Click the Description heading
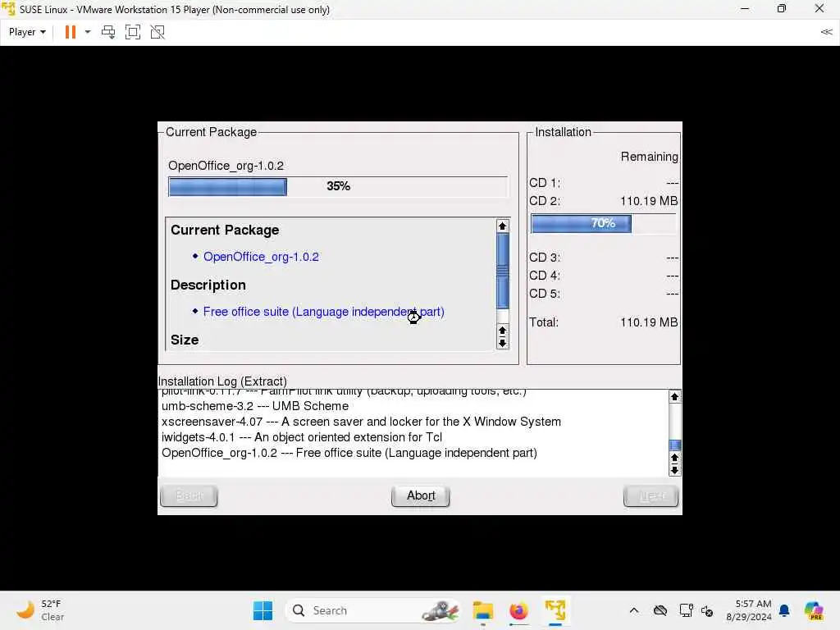The image size is (840, 630). pyautogui.click(x=208, y=285)
